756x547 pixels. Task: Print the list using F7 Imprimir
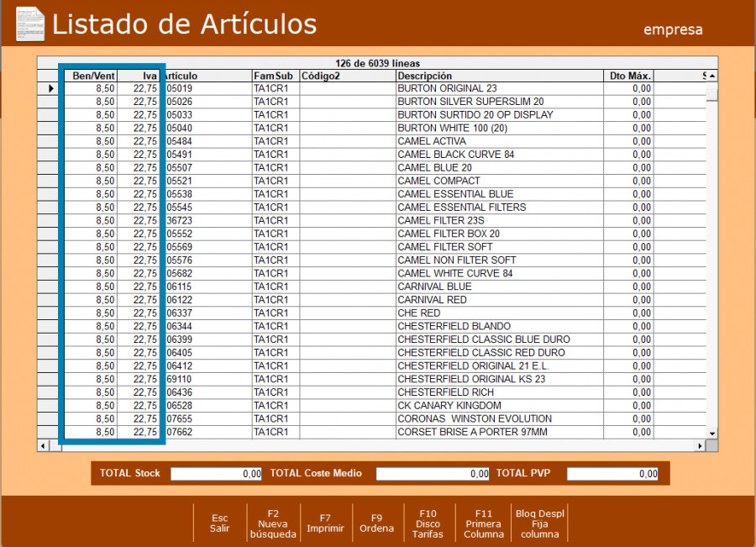click(x=324, y=523)
